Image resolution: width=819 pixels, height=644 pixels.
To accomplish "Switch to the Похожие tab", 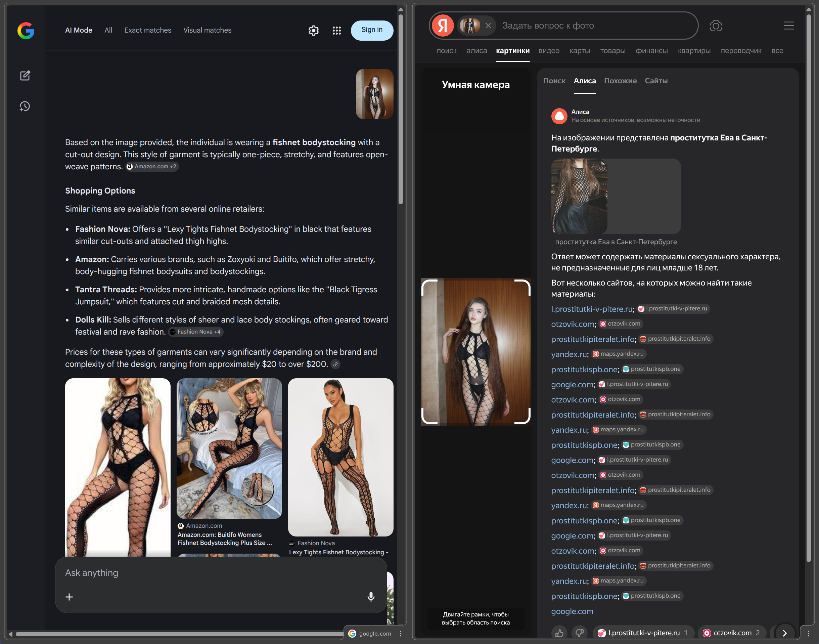I will [x=620, y=81].
